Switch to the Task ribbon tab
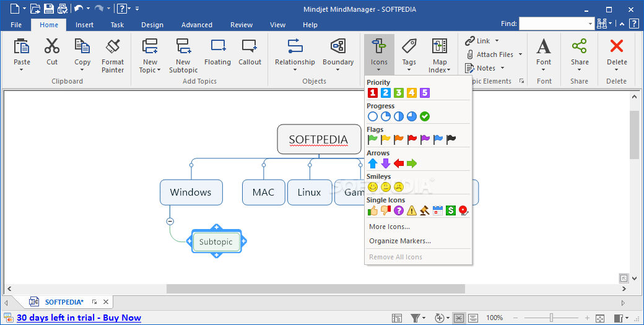This screenshot has width=644, height=325. (117, 25)
